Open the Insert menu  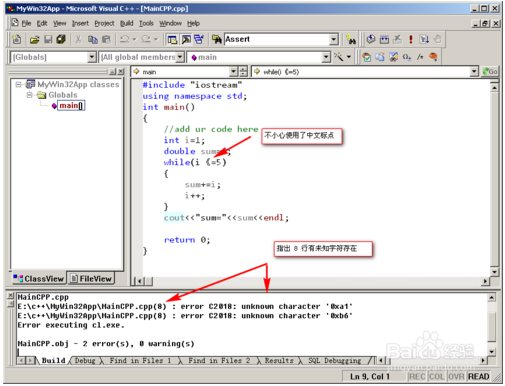(x=80, y=23)
